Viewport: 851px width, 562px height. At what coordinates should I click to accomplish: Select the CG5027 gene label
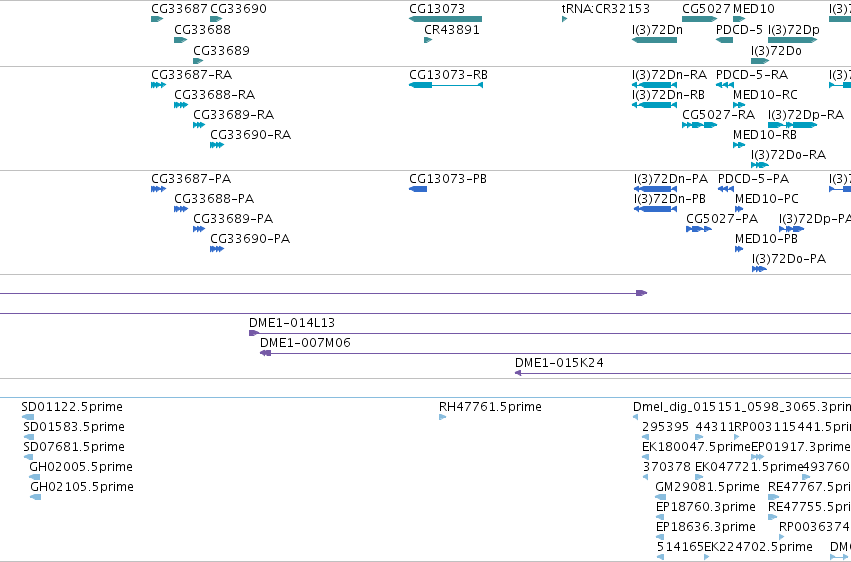pos(706,9)
